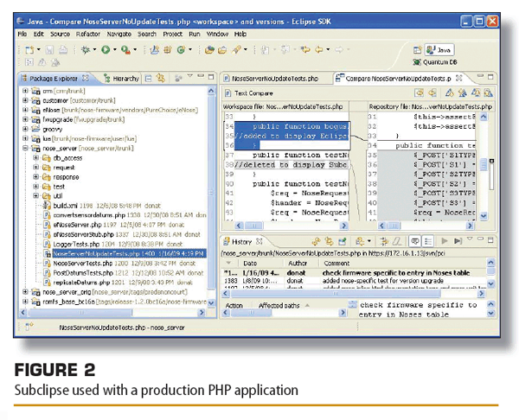Click the Back navigation arrow icon

(x=318, y=49)
